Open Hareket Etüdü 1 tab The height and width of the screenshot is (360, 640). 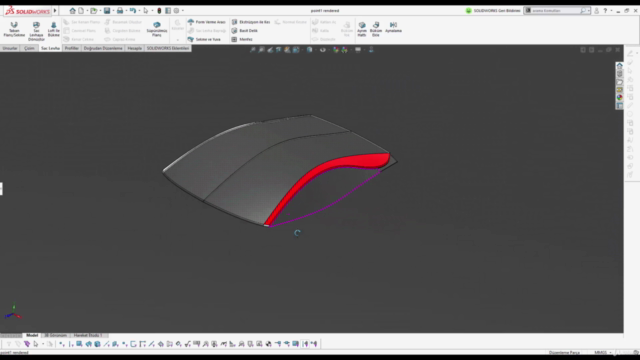click(88, 336)
